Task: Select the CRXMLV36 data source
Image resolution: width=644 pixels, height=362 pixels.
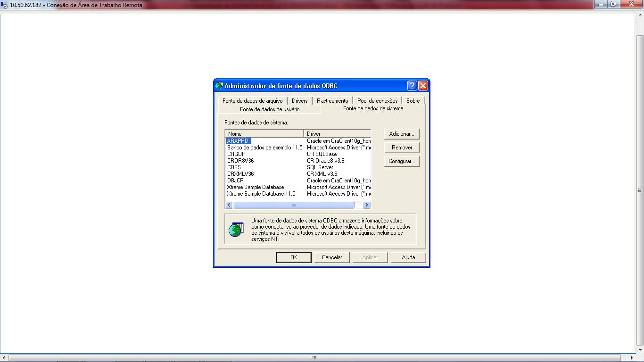Action: [240, 174]
